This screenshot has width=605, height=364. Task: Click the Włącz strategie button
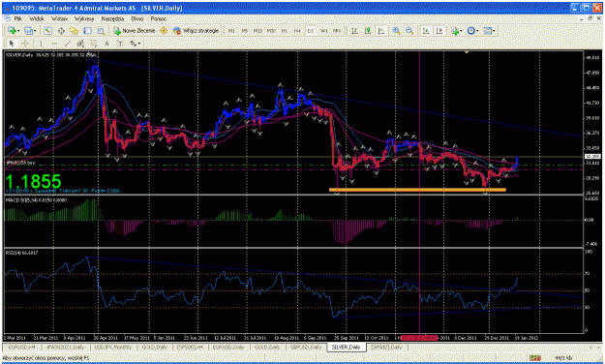196,30
